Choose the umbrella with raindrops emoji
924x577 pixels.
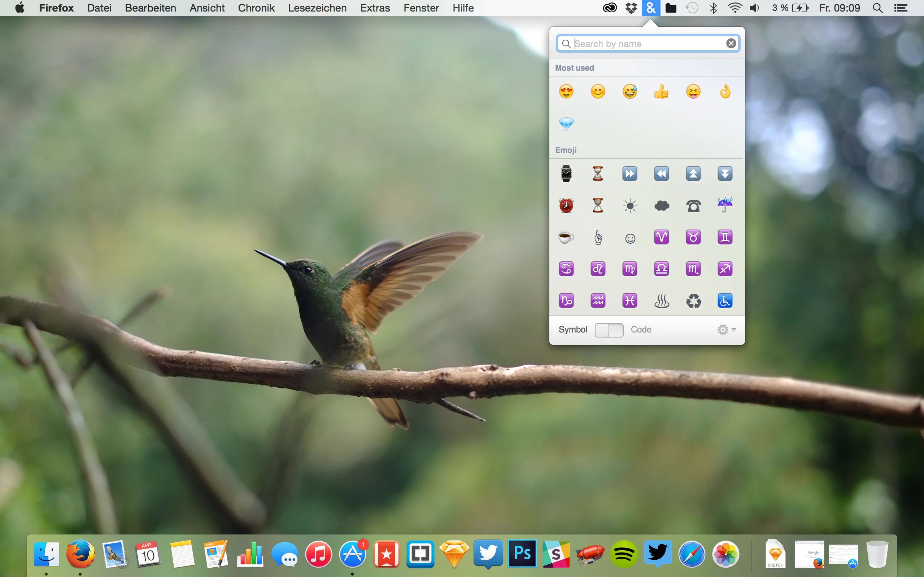tap(725, 205)
